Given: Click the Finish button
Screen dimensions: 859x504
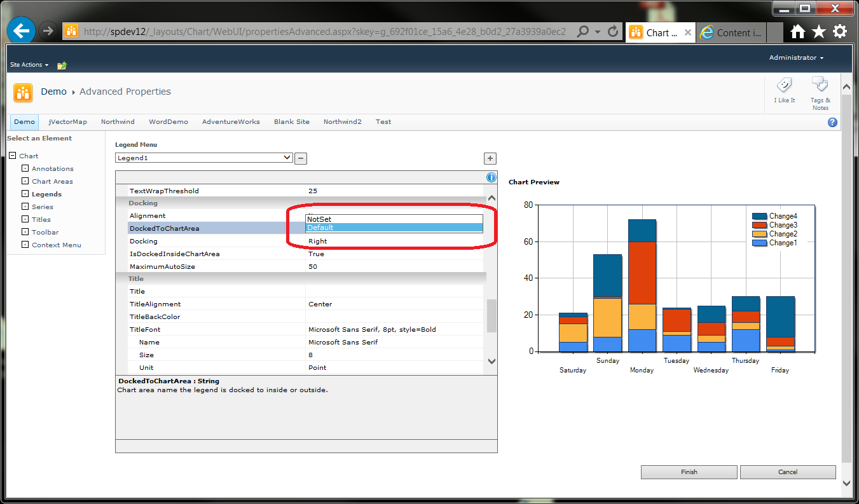Looking at the screenshot, I should coord(689,472).
